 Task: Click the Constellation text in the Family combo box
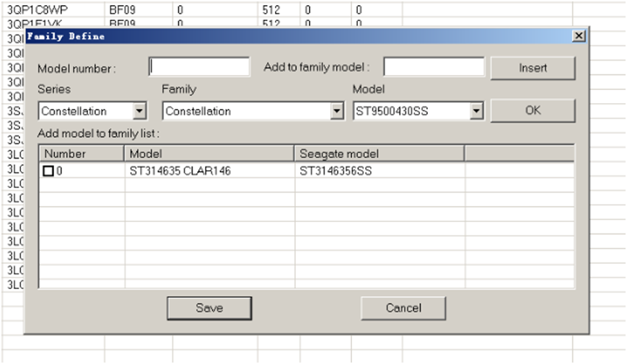pos(198,111)
